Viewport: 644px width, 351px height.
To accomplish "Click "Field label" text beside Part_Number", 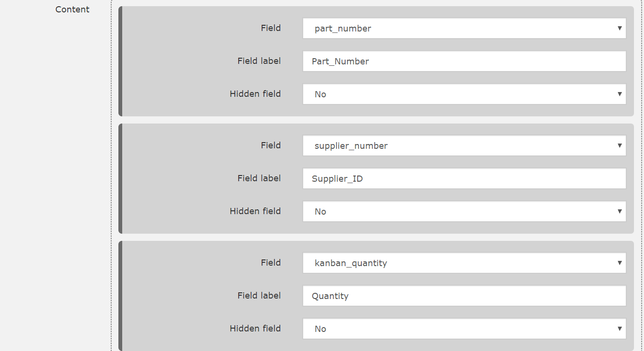I will click(259, 61).
